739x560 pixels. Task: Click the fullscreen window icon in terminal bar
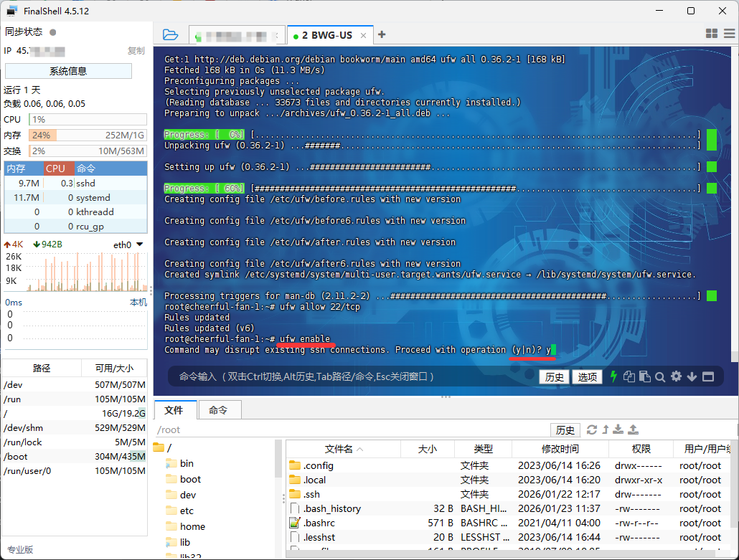coord(708,376)
